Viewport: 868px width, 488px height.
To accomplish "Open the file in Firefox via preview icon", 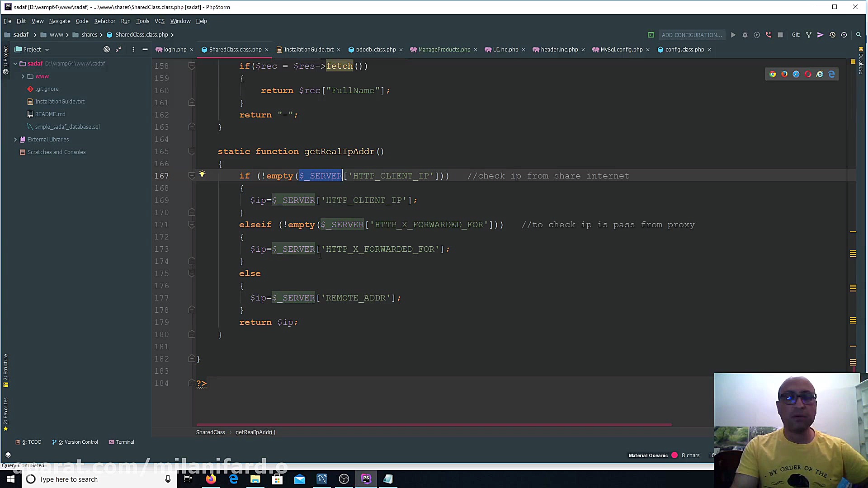I will pyautogui.click(x=785, y=74).
